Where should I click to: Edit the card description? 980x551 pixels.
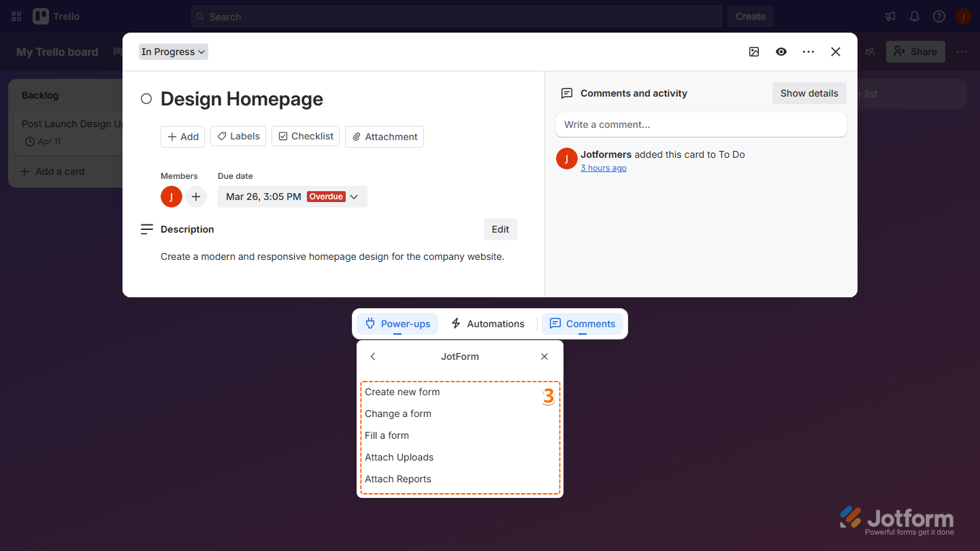(500, 229)
